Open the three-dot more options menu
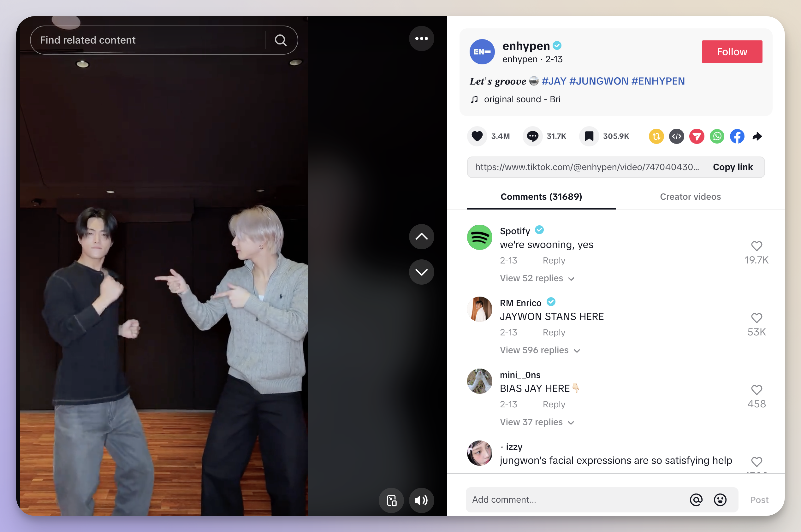This screenshot has width=801, height=532. pos(421,38)
